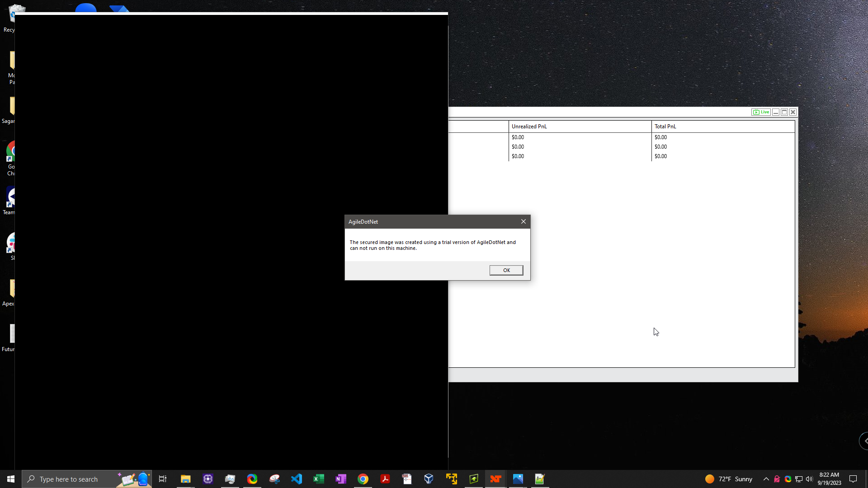Open File Explorer from the taskbar
868x488 pixels.
[185, 479]
